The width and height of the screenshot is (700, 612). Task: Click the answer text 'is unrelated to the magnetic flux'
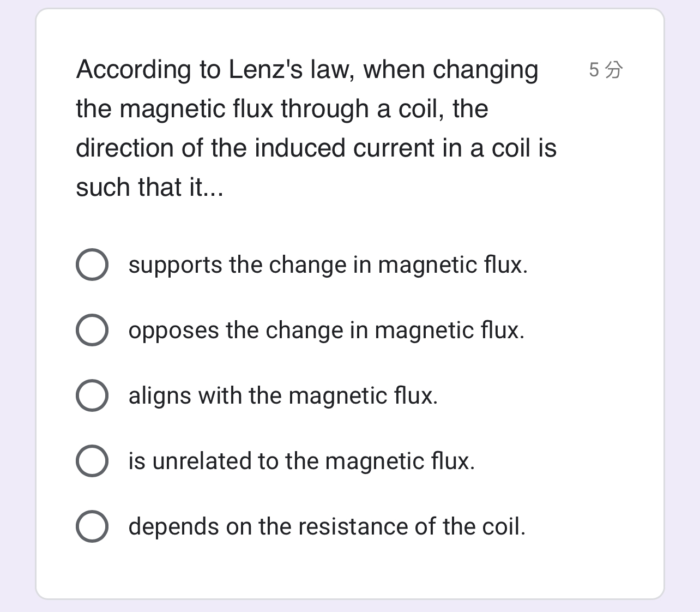[301, 461]
